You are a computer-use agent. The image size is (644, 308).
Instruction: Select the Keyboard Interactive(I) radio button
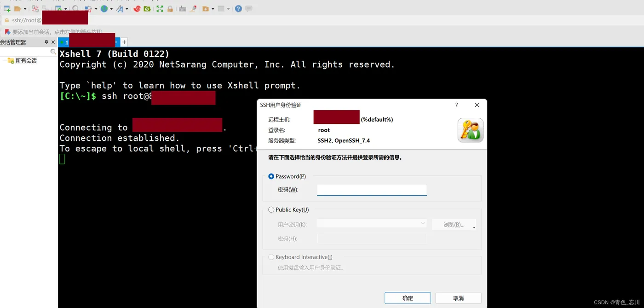pyautogui.click(x=271, y=257)
